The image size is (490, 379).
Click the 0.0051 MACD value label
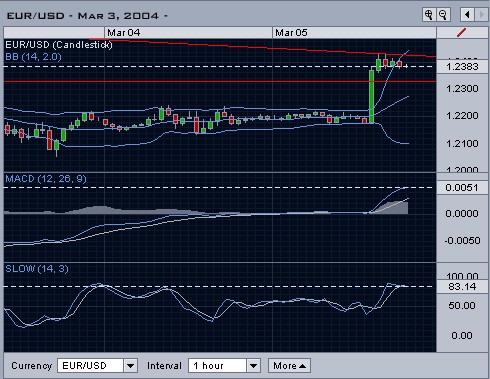point(462,188)
